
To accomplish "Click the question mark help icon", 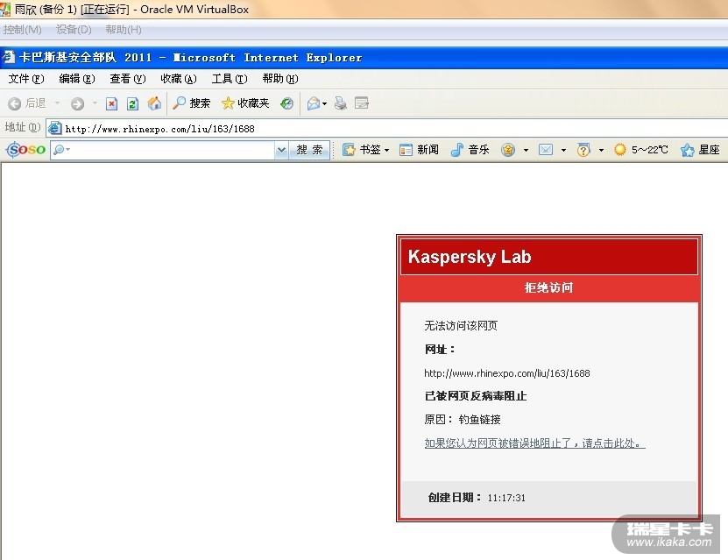I will [x=583, y=150].
